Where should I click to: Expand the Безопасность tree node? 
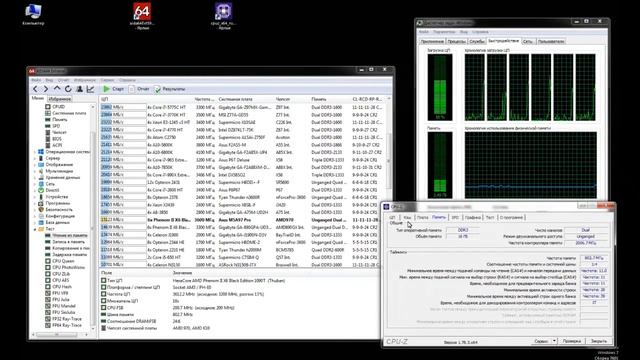[x=35, y=209]
